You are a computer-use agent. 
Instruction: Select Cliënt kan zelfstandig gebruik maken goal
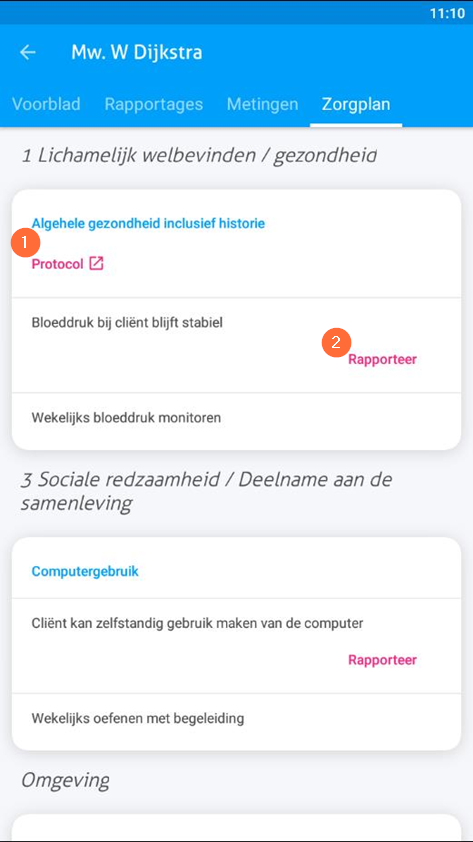(198, 623)
